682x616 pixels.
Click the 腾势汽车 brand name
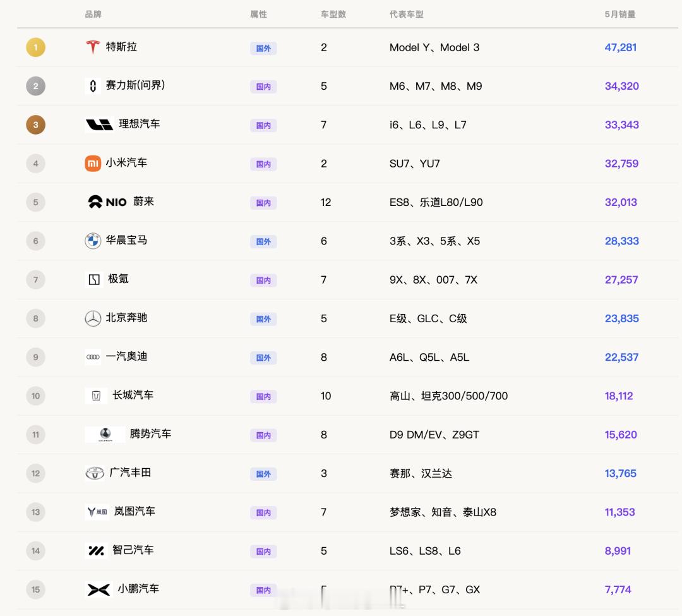[150, 433]
